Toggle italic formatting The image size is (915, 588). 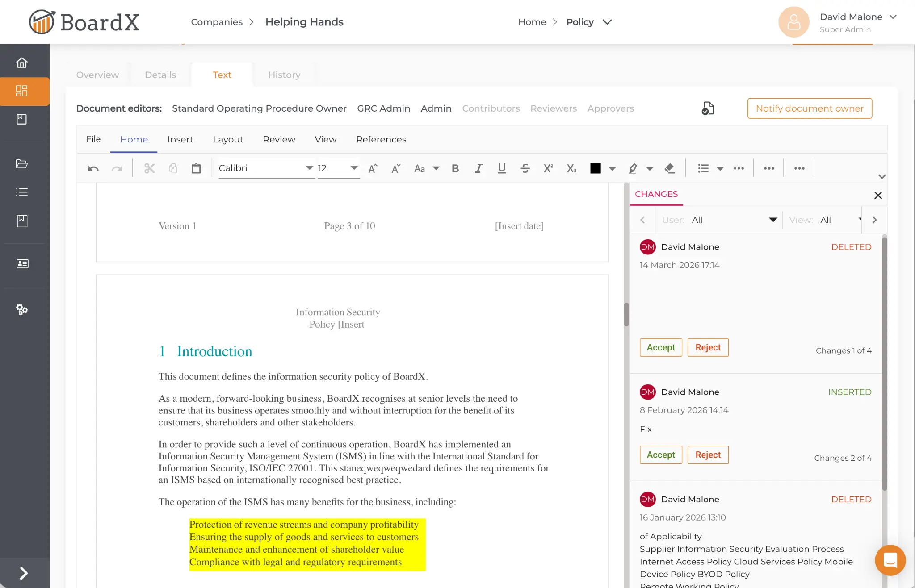(x=478, y=168)
